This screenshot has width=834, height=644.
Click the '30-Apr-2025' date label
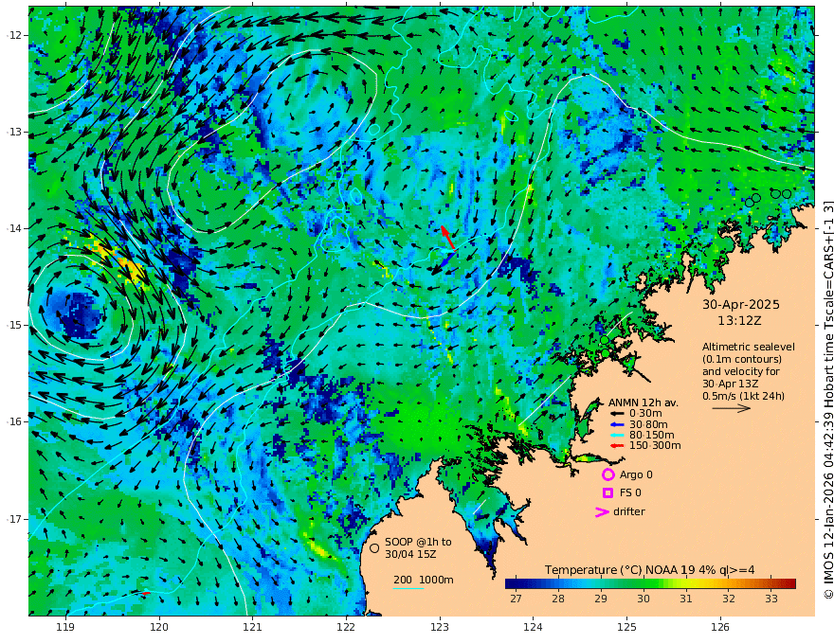[x=741, y=305]
